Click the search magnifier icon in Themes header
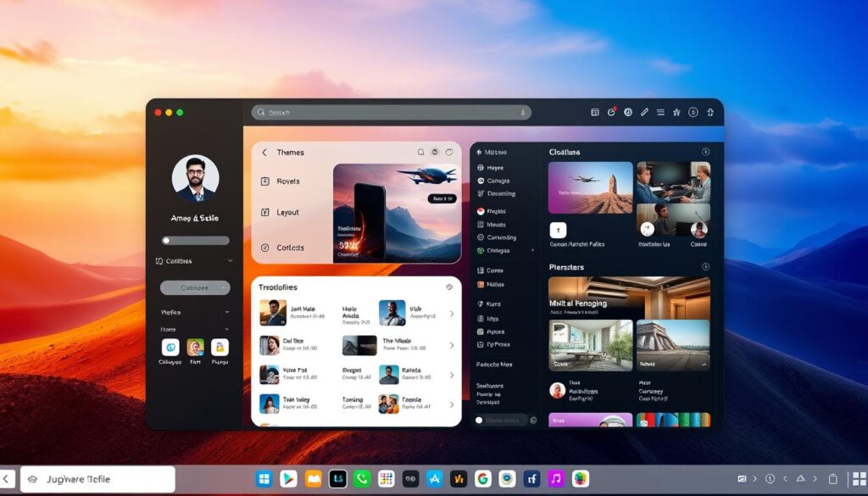The height and width of the screenshot is (496, 868). [x=420, y=153]
